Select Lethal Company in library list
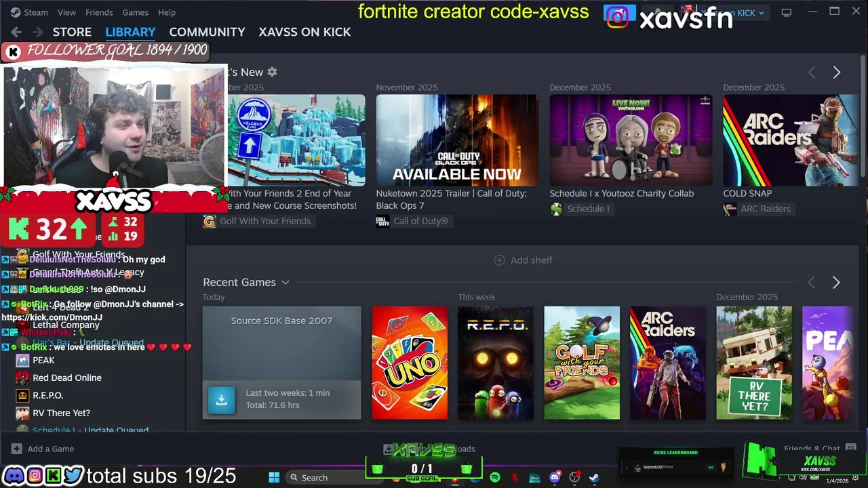 [x=66, y=325]
